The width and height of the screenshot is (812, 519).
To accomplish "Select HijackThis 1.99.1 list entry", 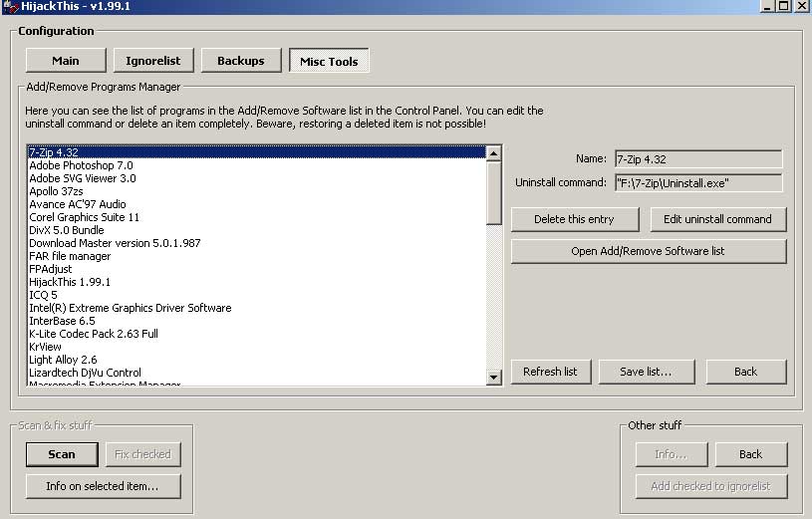I will point(257,282).
